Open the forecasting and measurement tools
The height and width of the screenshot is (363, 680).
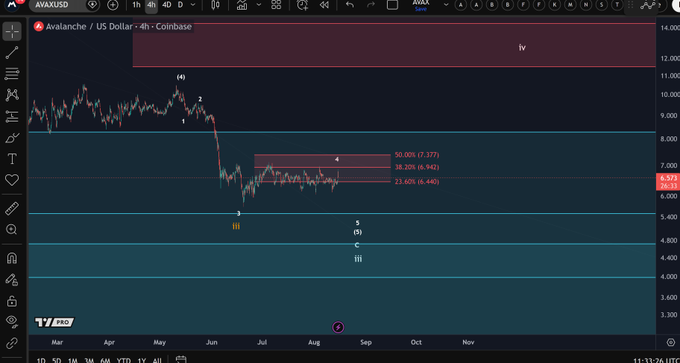pos(12,116)
